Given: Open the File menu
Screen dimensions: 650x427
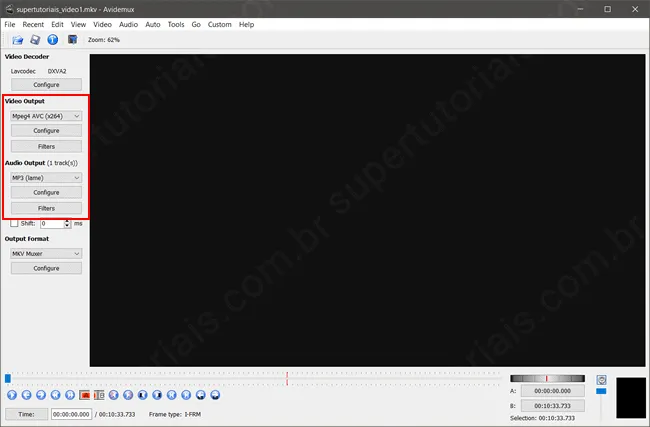Looking at the screenshot, I should pyautogui.click(x=10, y=24).
